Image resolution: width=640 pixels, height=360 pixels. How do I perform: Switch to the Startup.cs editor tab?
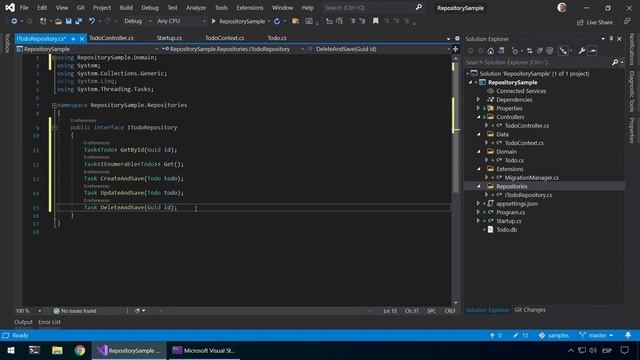coord(169,38)
